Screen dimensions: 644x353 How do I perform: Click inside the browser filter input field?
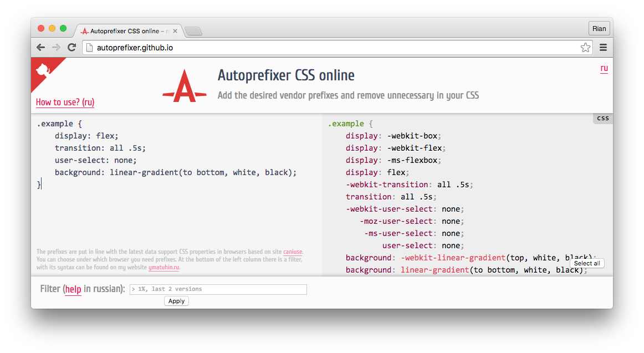coord(218,289)
